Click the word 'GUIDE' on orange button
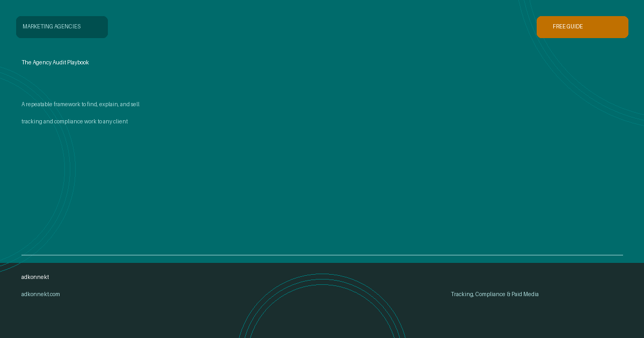Image resolution: width=644 pixels, height=338 pixels. click(x=575, y=27)
